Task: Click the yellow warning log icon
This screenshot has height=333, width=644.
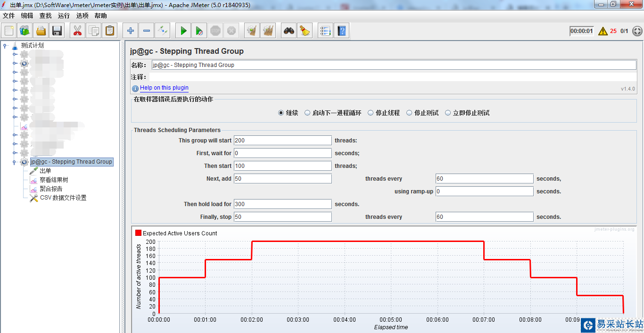Action: point(603,31)
